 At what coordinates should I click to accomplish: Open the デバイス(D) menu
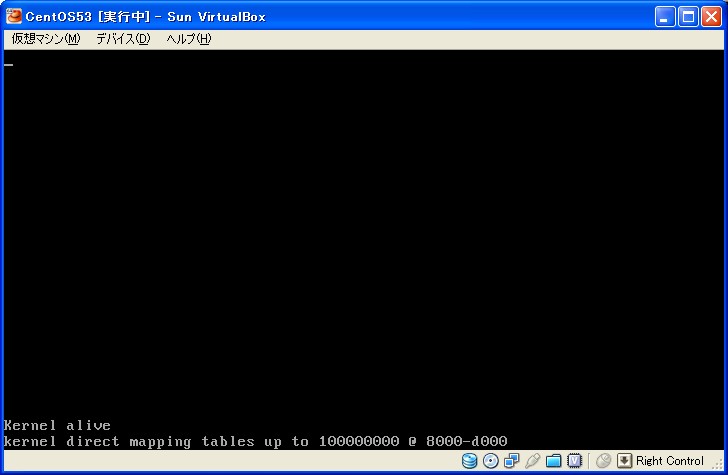click(123, 39)
